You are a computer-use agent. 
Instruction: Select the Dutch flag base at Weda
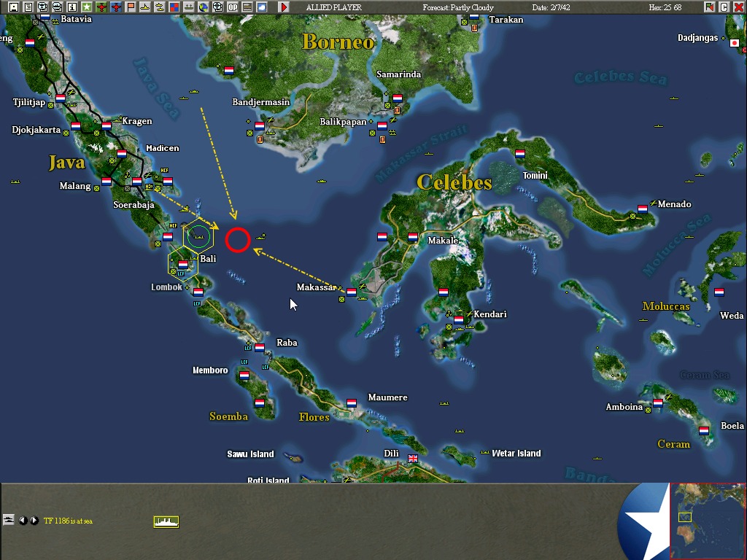click(719, 292)
